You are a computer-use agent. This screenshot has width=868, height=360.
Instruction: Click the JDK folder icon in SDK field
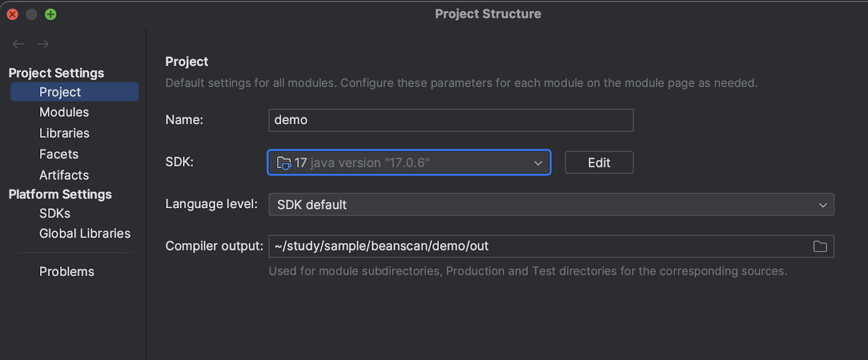point(284,163)
